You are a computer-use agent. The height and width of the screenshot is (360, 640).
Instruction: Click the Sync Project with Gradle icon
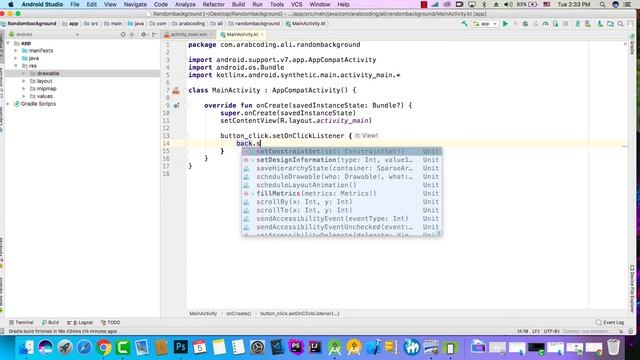coord(578,24)
